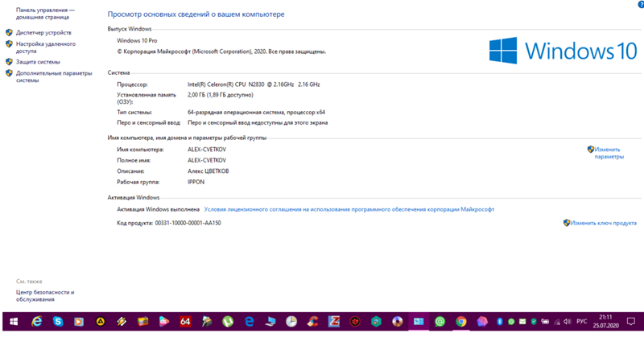Open Winamp lightning bolt taskbar icon
The height and width of the screenshot is (362, 644).
122,322
